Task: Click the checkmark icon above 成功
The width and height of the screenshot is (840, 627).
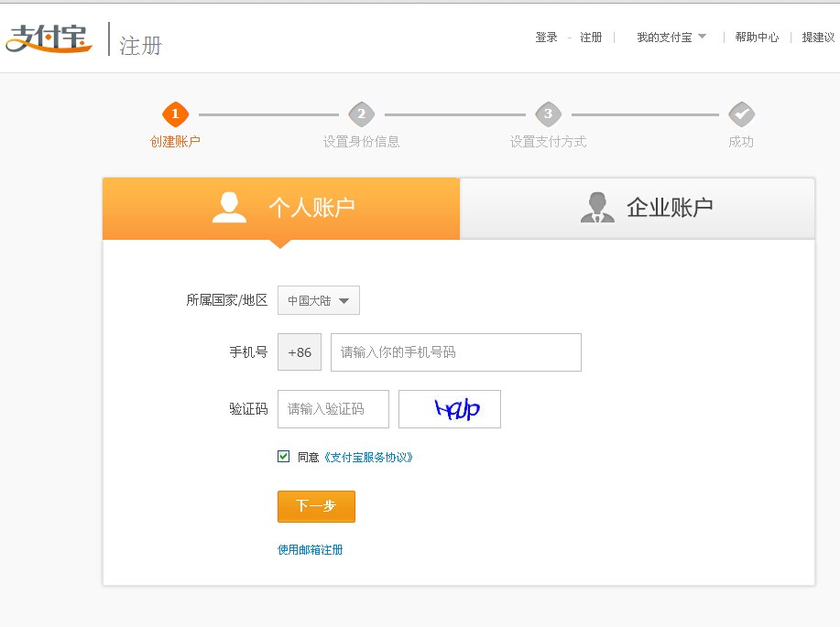Action: point(741,114)
